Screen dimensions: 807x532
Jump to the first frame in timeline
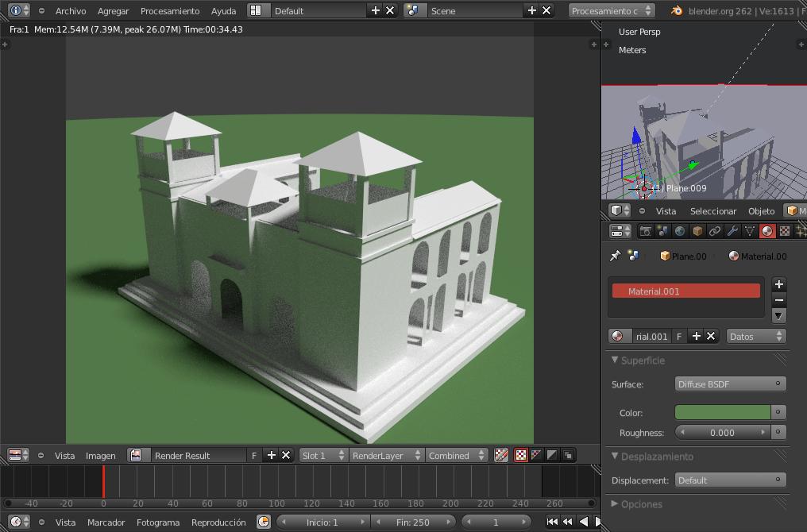pyautogui.click(x=552, y=522)
